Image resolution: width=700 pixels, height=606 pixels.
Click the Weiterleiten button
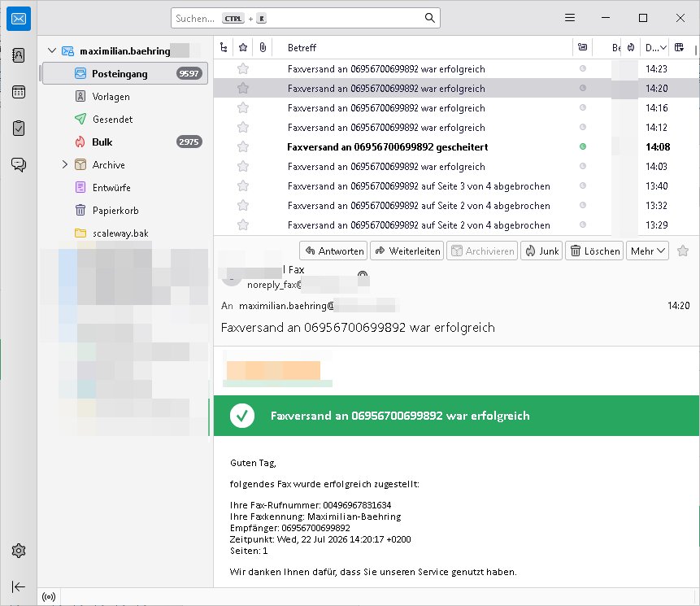(407, 251)
